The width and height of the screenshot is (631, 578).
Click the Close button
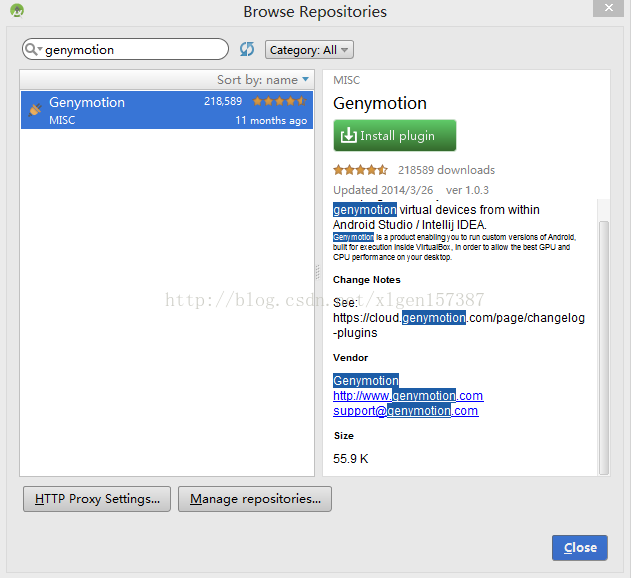tap(579, 547)
